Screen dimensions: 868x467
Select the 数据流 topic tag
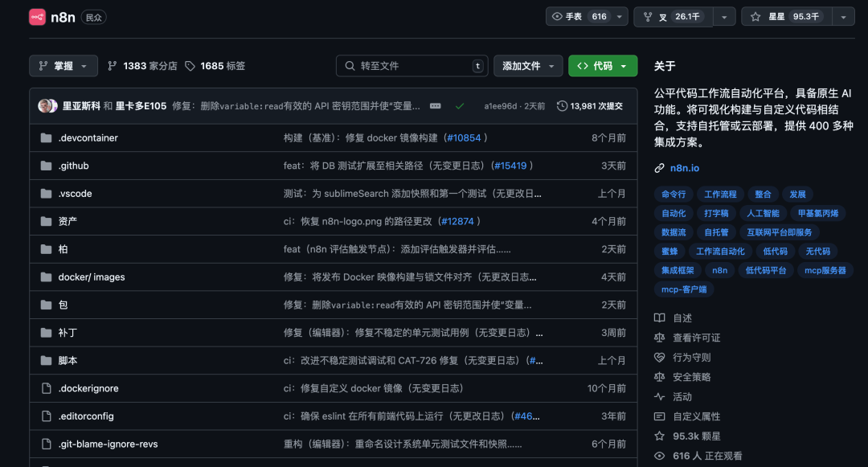point(674,231)
